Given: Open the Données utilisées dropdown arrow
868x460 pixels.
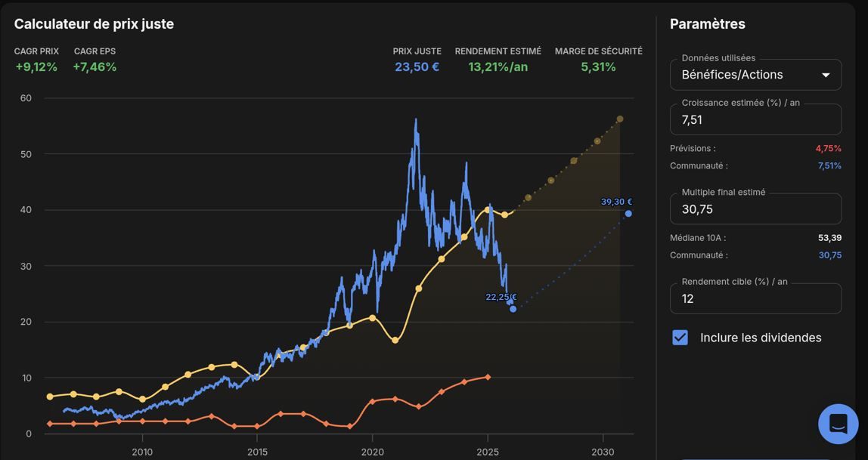Looking at the screenshot, I should [826, 76].
